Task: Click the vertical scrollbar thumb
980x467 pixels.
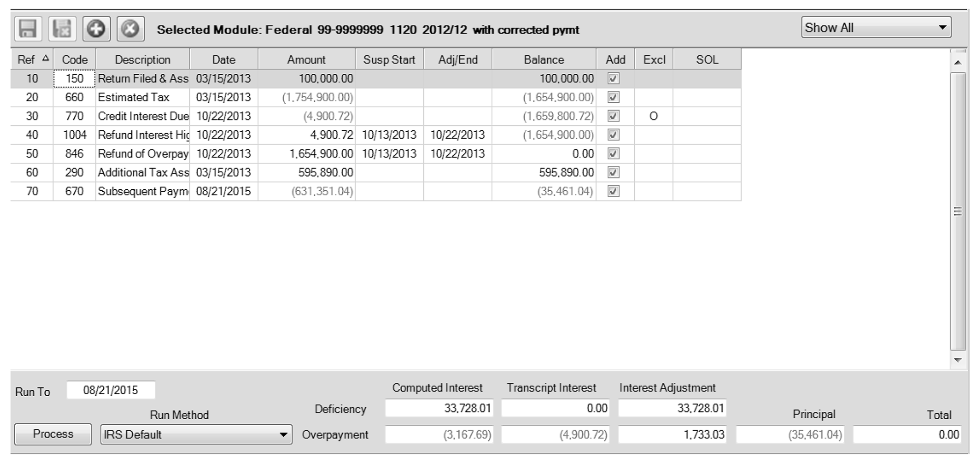Action: tap(957, 211)
